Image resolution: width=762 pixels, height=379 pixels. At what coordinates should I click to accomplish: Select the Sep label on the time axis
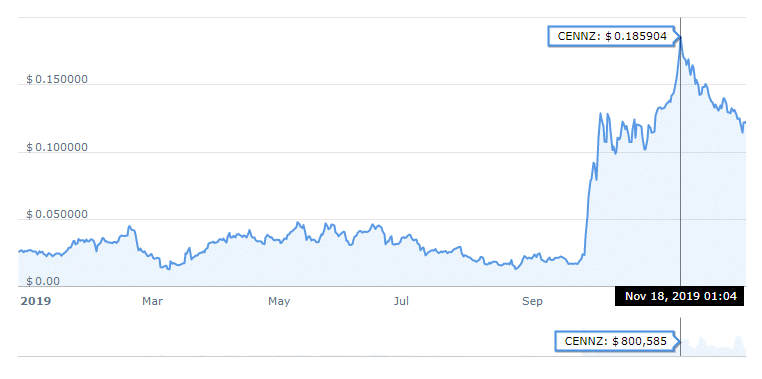(533, 302)
